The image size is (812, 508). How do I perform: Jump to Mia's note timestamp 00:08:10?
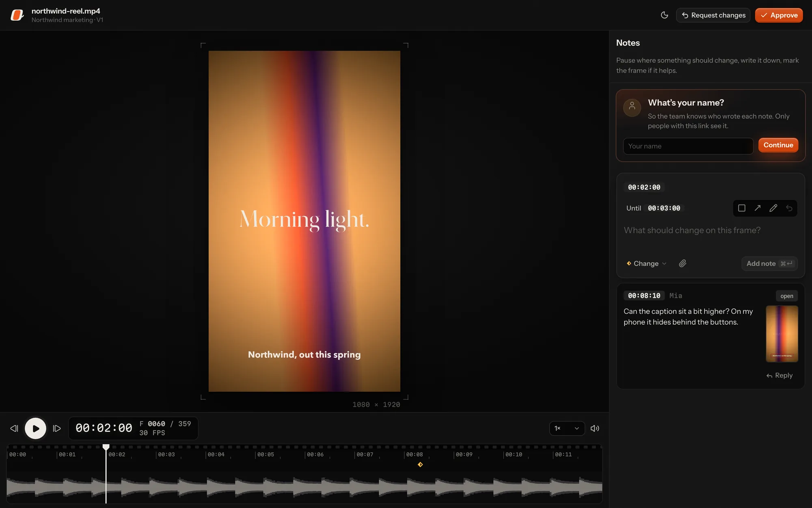644,295
